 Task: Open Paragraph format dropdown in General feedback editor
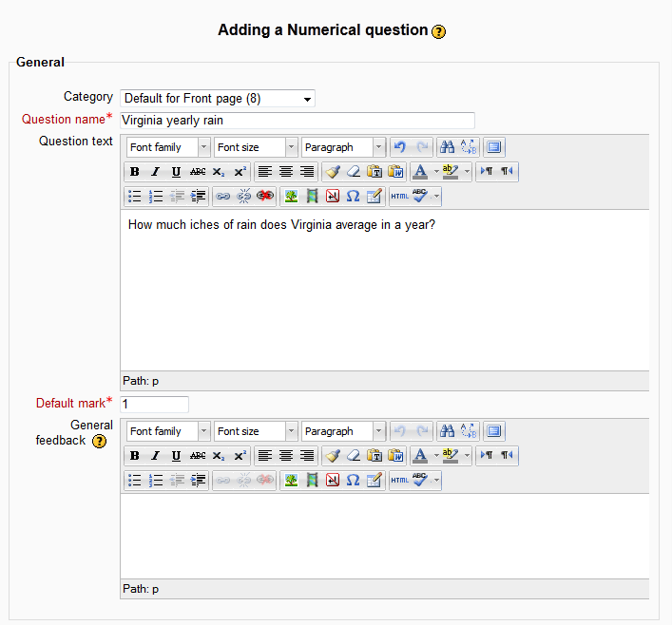coord(343,431)
